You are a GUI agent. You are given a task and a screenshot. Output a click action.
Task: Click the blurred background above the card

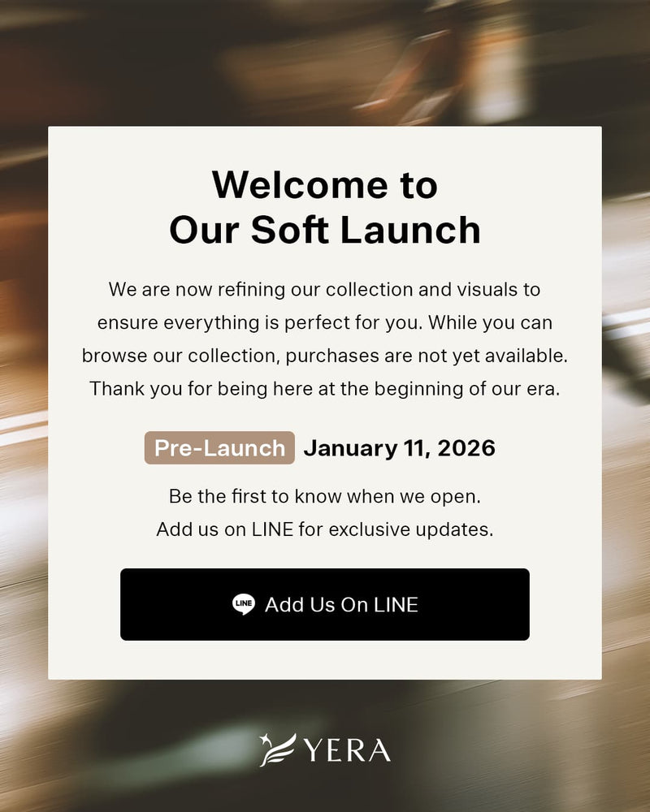click(325, 61)
